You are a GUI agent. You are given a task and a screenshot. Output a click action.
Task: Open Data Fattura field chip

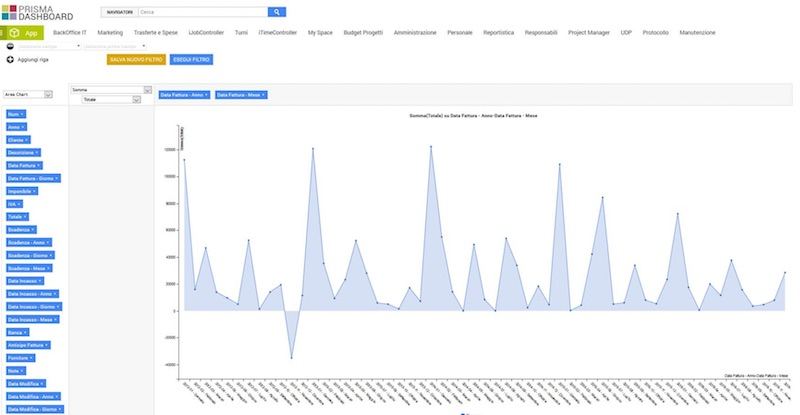click(x=24, y=165)
